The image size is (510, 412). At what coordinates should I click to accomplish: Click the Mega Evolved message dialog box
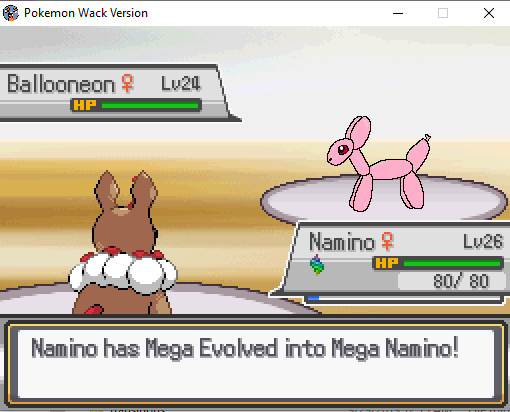pos(255,364)
